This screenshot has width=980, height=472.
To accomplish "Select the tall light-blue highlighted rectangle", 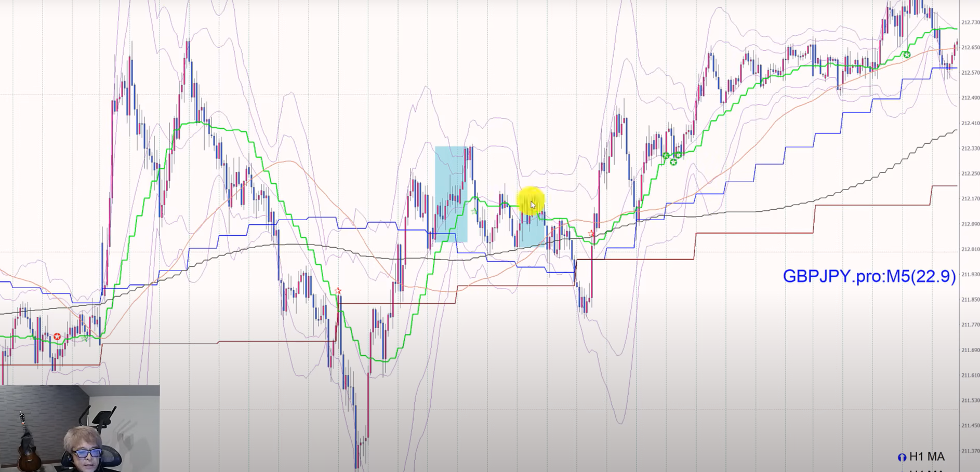I will click(451, 194).
